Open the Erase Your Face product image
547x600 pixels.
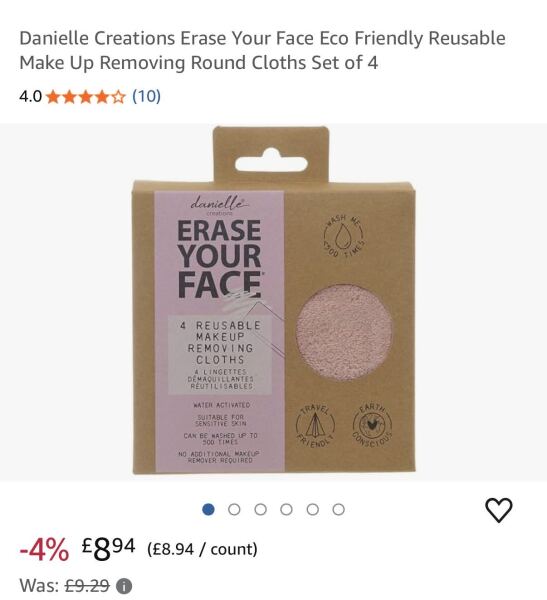(274, 301)
